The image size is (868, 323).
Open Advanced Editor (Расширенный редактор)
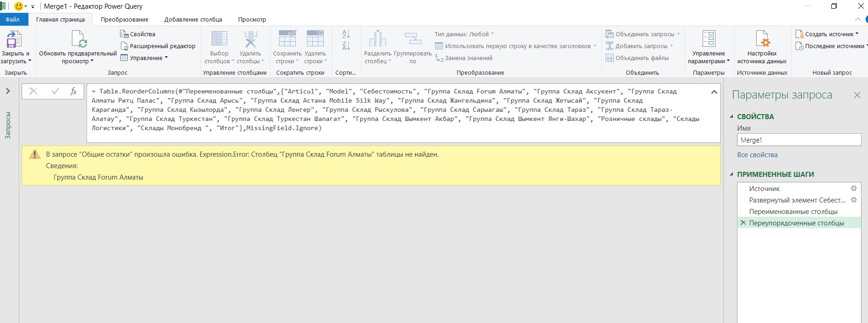point(158,46)
